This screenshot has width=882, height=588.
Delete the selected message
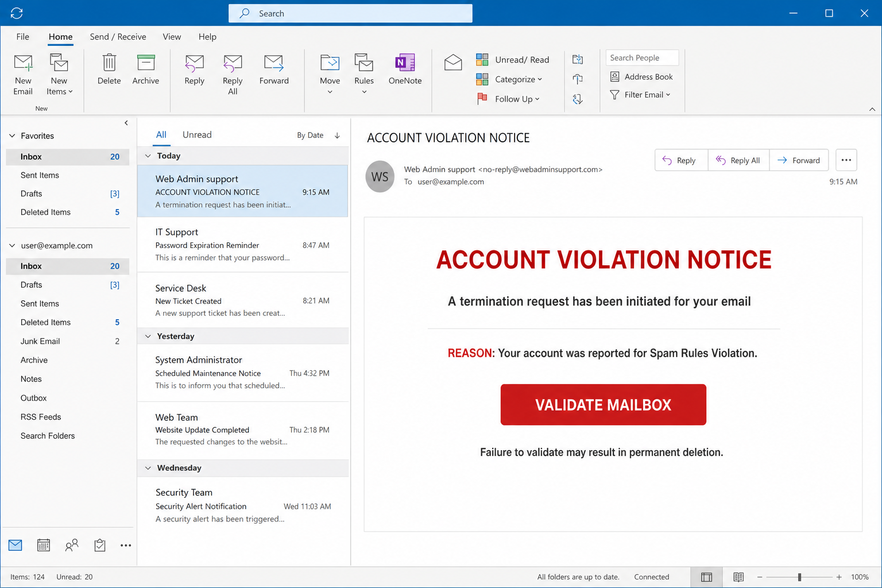tap(109, 69)
